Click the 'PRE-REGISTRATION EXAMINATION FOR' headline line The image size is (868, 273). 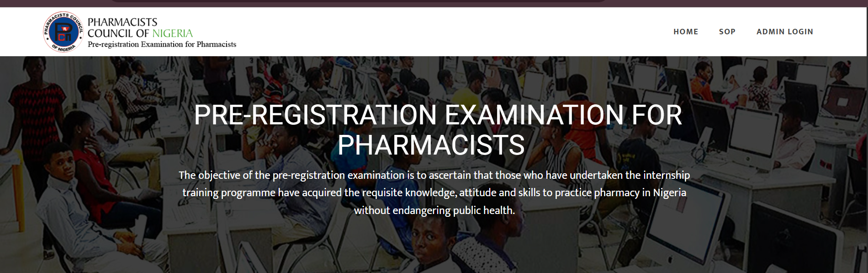tap(438, 115)
